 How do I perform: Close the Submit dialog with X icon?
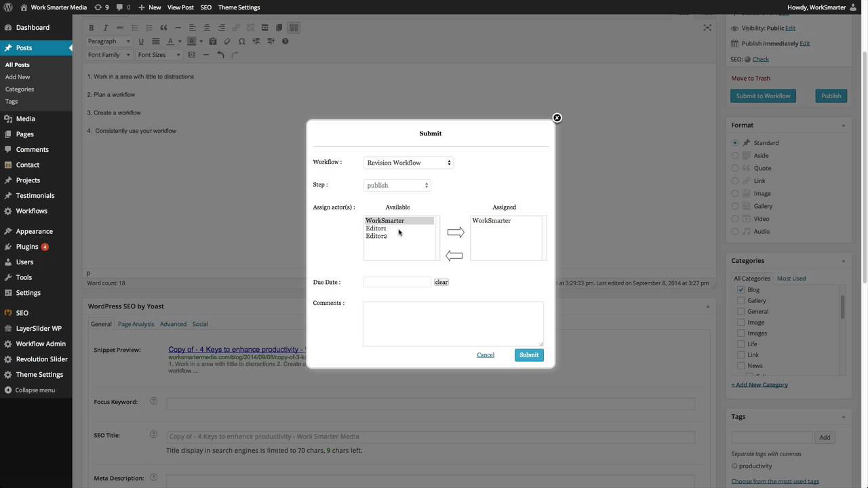tap(557, 118)
